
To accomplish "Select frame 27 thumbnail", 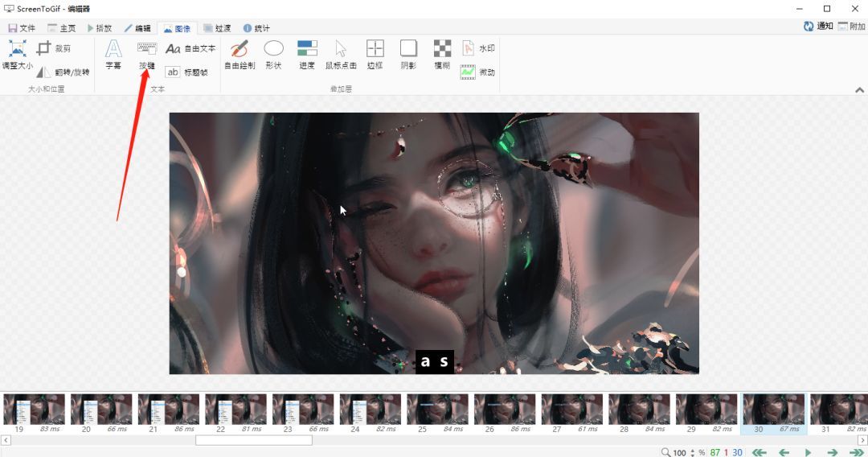I will pyautogui.click(x=572, y=414).
